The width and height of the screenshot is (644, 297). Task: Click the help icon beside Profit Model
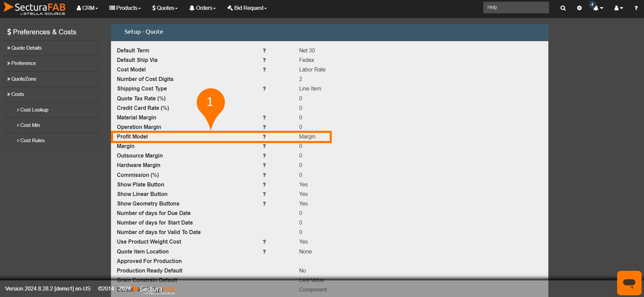[264, 137]
